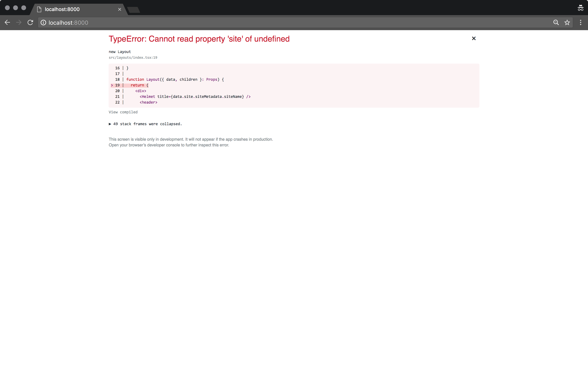Bookmark this page with the star icon
Image resolution: width=588 pixels, height=367 pixels.
tap(567, 22)
